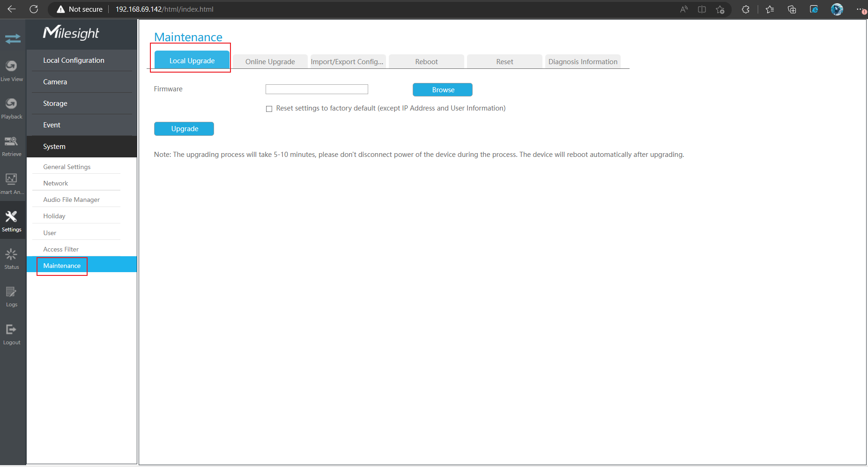Screen dimensions: 868x467
Task: Toggle browser split screen icon
Action: coord(702,9)
